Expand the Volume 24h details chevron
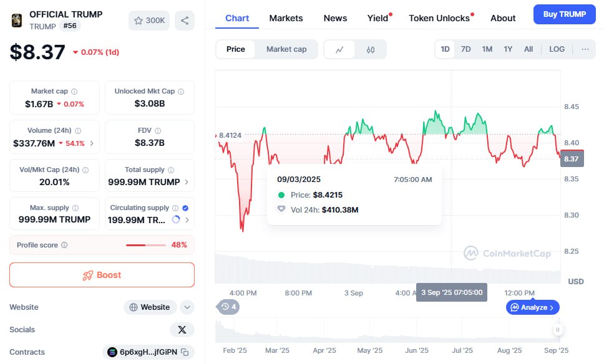The image size is (604, 364). click(x=92, y=143)
